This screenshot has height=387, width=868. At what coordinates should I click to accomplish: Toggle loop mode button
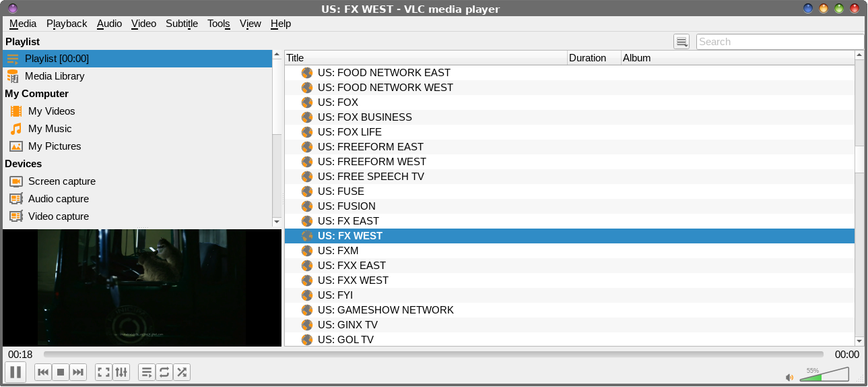164,372
